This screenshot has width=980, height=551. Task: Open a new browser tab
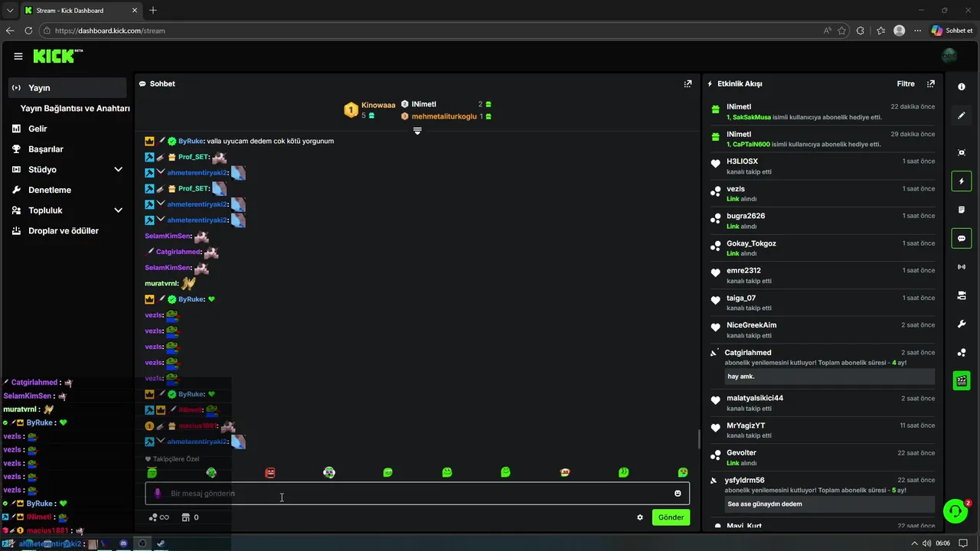[x=153, y=10]
